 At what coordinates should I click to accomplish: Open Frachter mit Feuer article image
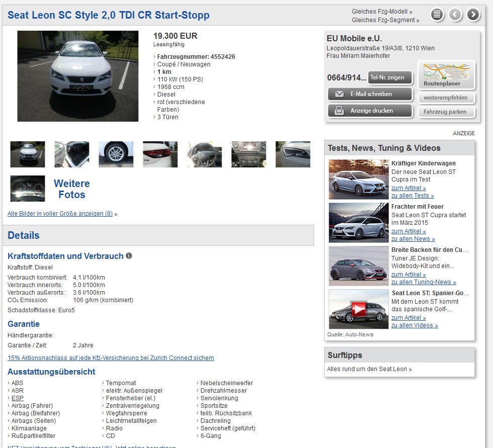tap(358, 222)
